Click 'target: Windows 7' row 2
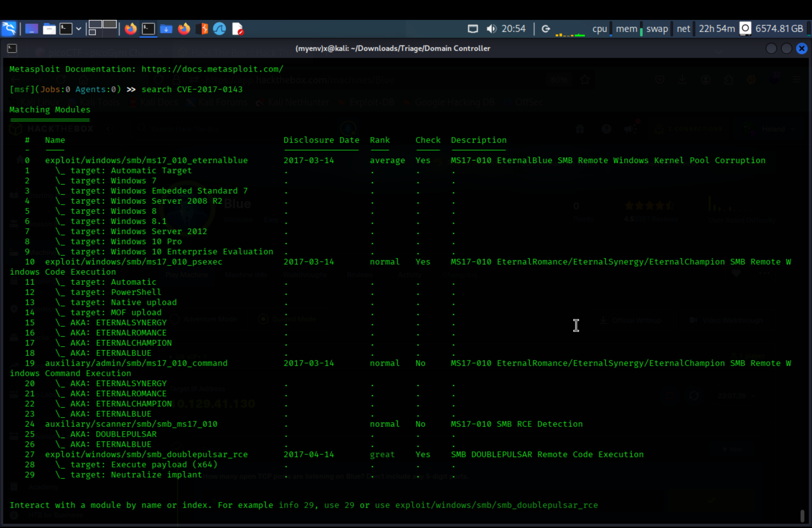 (113, 181)
